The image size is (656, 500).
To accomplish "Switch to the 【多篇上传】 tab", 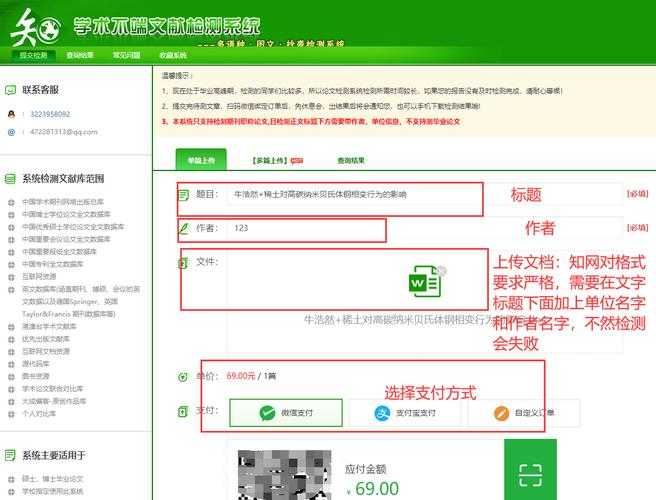I will click(x=270, y=161).
